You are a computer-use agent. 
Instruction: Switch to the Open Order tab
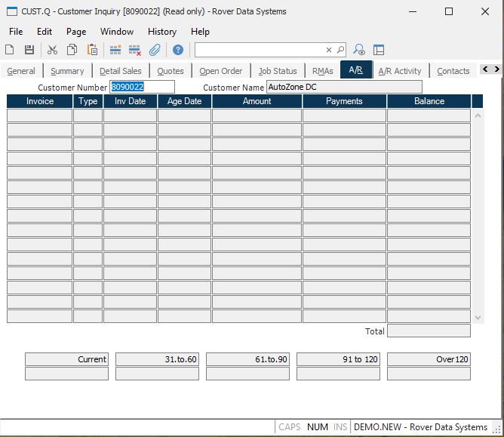[x=220, y=71]
